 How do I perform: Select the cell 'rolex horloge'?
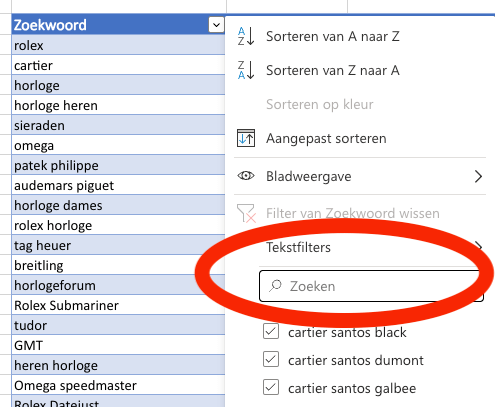[118, 225]
